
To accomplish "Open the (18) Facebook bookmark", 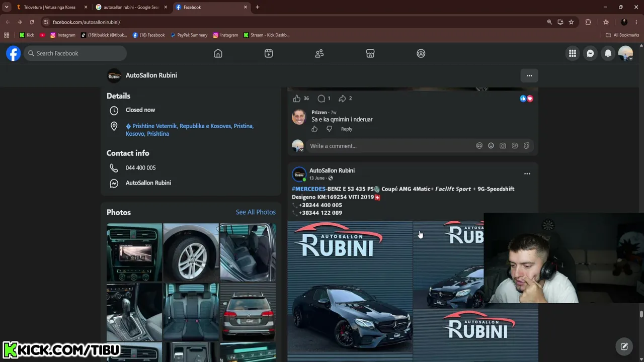I will pyautogui.click(x=149, y=35).
